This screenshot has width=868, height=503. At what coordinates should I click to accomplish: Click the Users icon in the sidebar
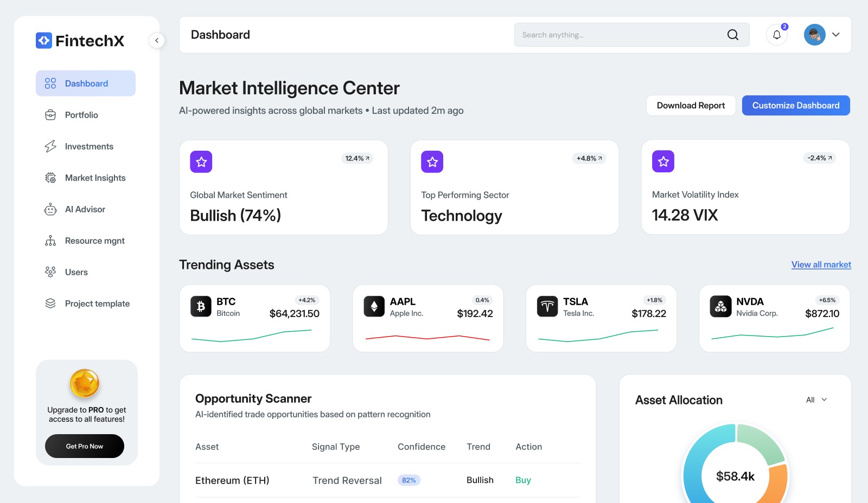tap(49, 272)
